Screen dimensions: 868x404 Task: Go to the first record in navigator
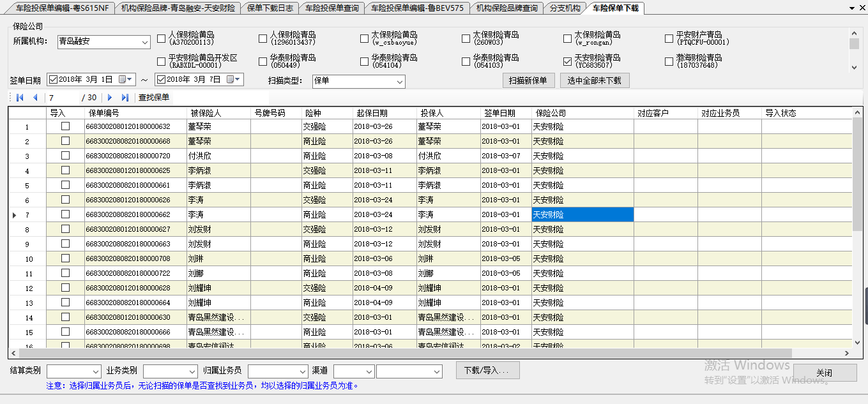coord(20,98)
